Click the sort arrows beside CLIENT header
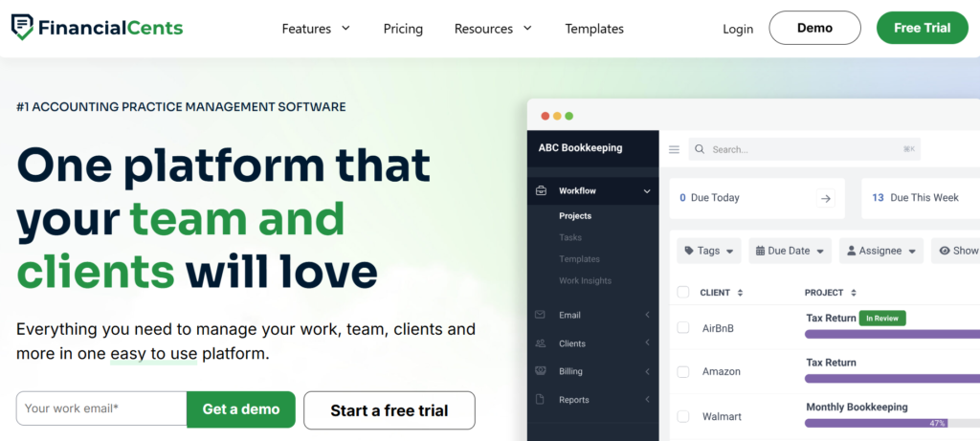The width and height of the screenshot is (980, 441). 740,293
